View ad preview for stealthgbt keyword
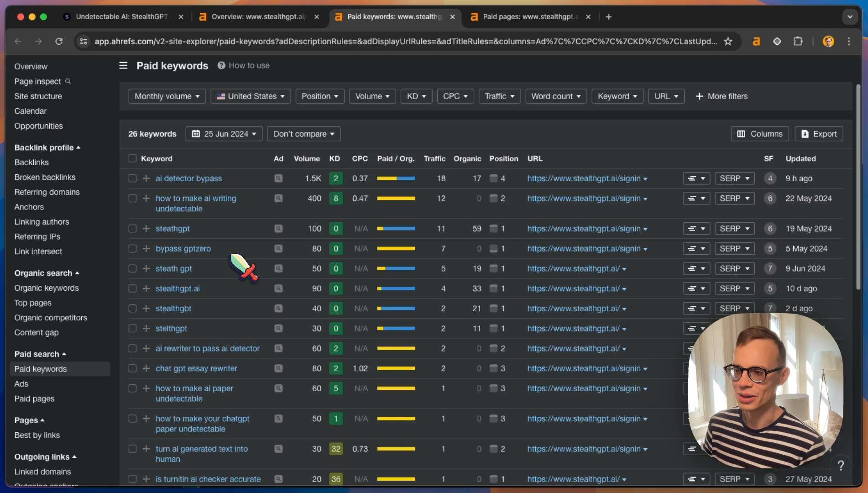This screenshot has height=493, width=868. pyautogui.click(x=278, y=309)
